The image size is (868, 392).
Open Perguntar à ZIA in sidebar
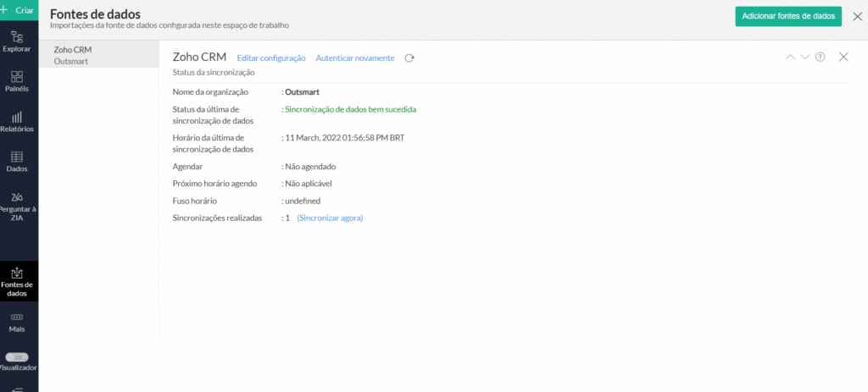[x=17, y=207]
